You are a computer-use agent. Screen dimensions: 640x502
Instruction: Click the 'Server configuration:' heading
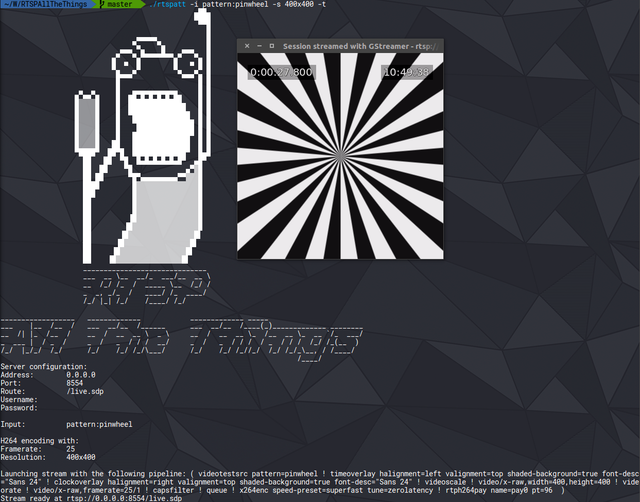pos(44,367)
